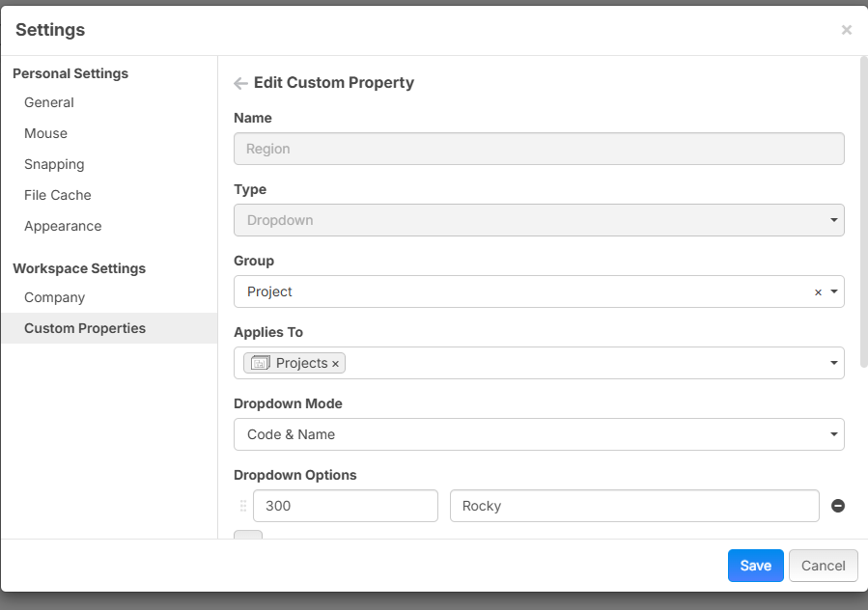Open Company workspace settings
Image resolution: width=868 pixels, height=610 pixels.
coord(55,297)
